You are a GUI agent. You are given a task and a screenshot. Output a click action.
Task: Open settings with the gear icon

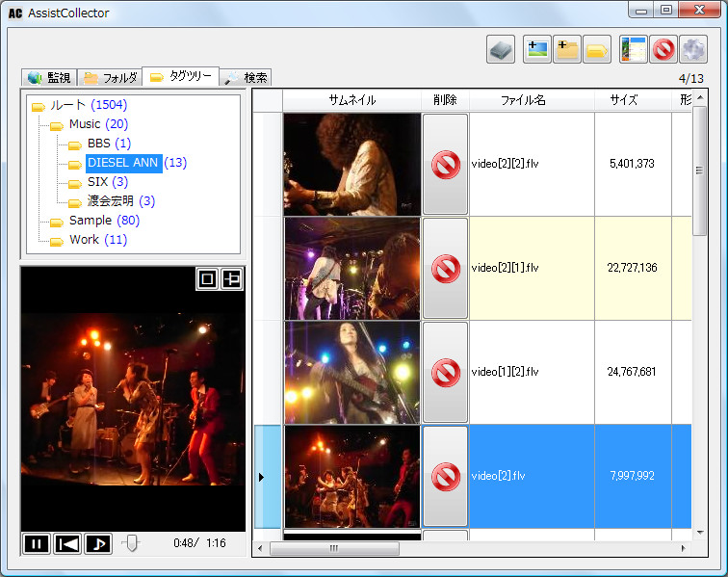tap(693, 49)
